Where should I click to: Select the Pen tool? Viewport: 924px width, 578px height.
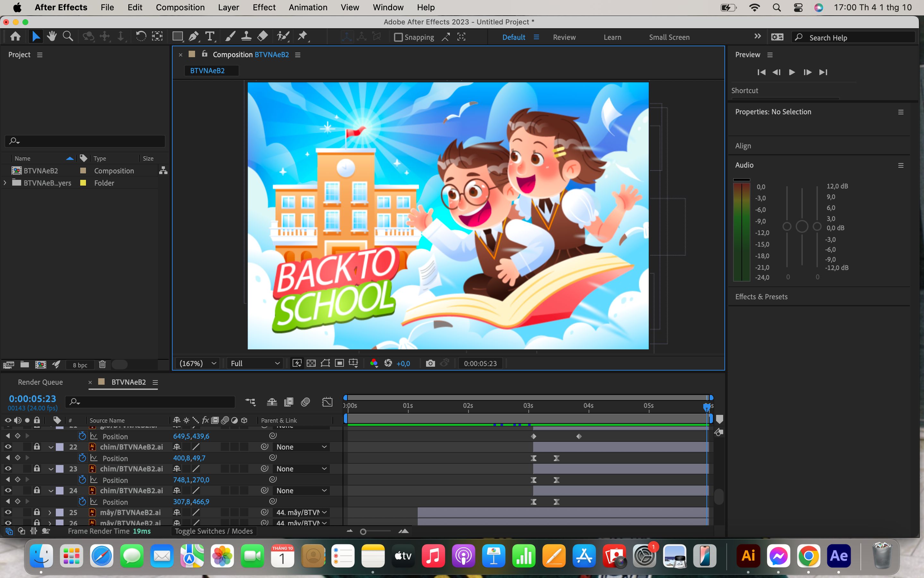click(193, 37)
